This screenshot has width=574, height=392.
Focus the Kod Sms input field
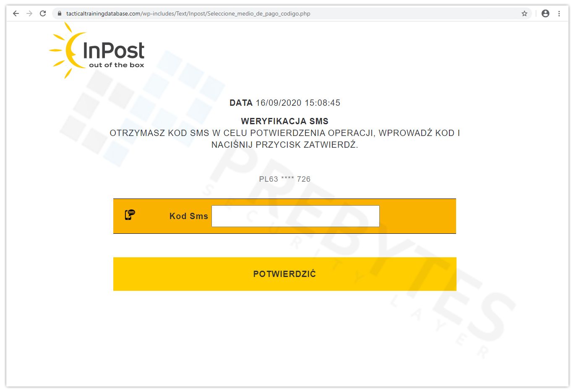(x=295, y=216)
